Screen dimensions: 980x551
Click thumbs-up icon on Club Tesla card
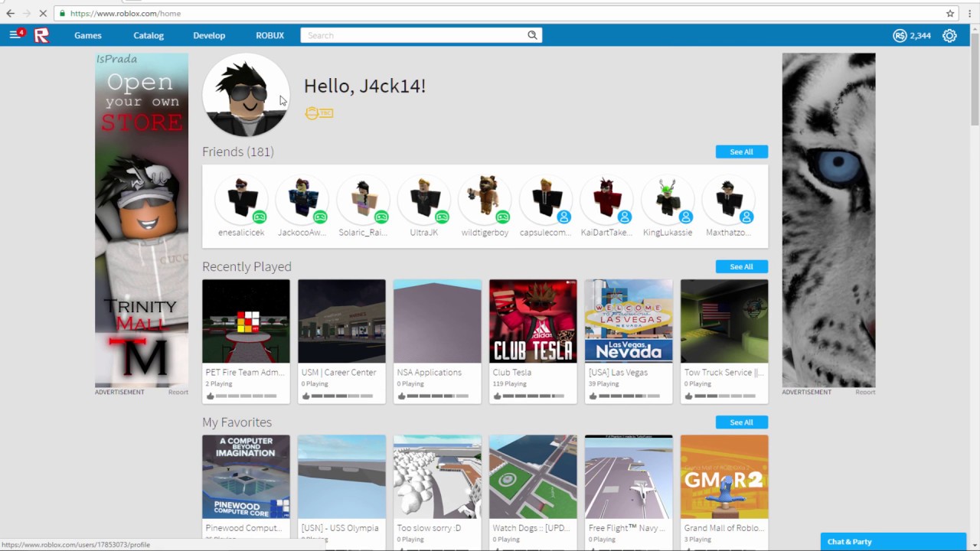(498, 396)
